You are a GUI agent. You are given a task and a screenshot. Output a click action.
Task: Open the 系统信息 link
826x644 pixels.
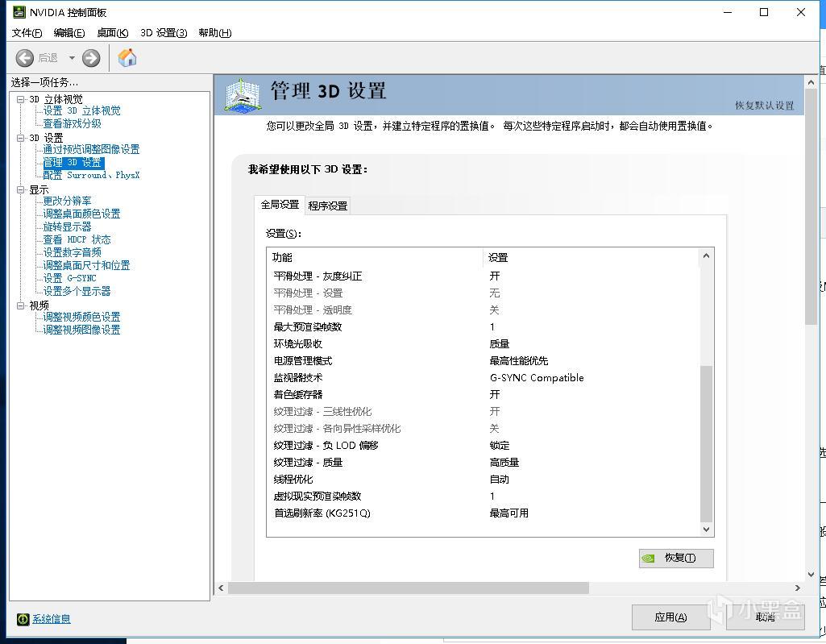[x=52, y=619]
